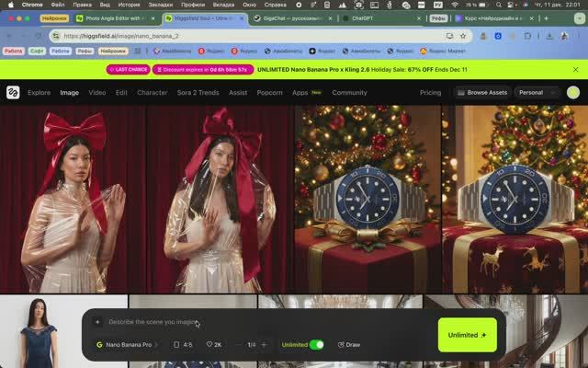This screenshot has height=368, width=588.
Task: Open the 2K resolution selector
Action: [x=214, y=345]
